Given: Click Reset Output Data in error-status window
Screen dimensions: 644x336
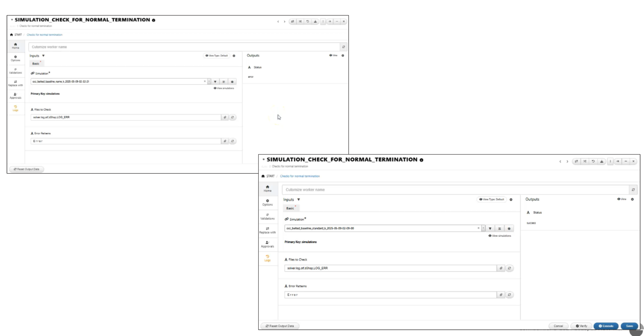Looking at the screenshot, I should point(27,169).
